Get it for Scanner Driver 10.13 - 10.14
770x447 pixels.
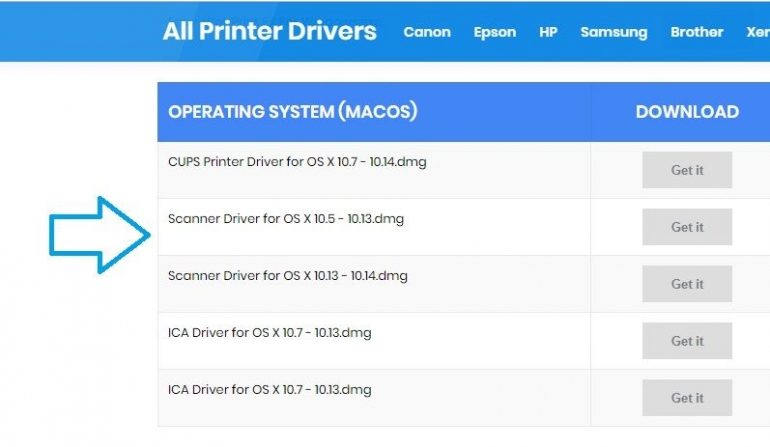tap(687, 284)
